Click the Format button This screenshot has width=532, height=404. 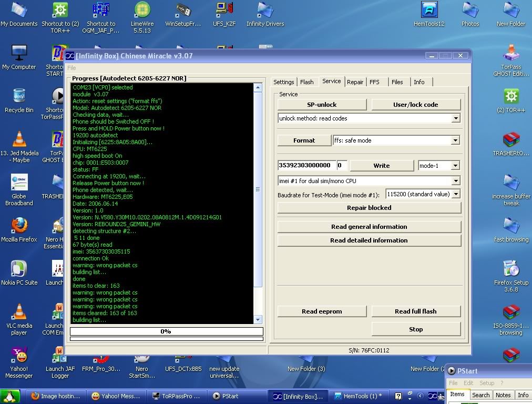(x=304, y=140)
